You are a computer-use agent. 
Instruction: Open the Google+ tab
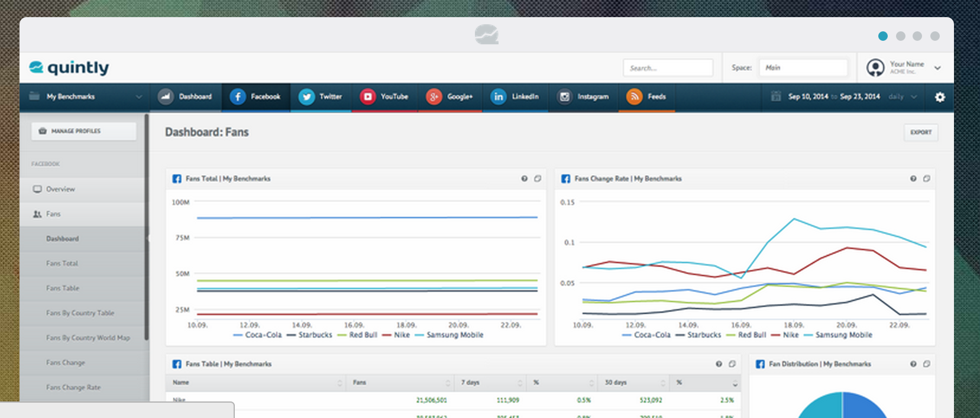point(449,96)
